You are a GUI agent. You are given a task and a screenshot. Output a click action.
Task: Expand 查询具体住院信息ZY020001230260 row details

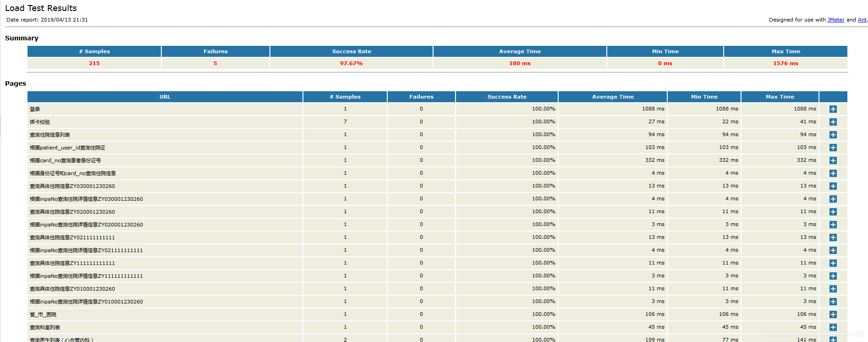pyautogui.click(x=833, y=212)
